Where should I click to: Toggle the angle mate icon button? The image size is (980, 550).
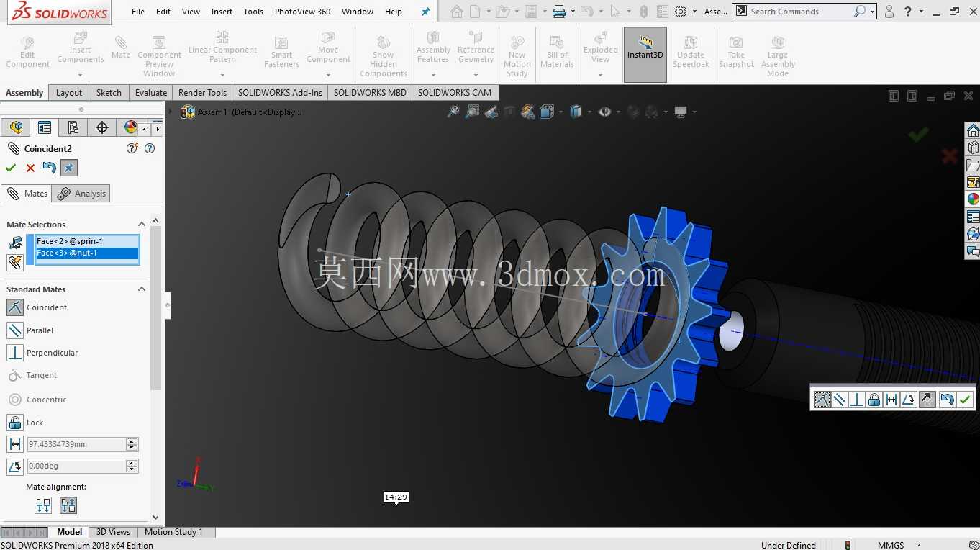coord(15,466)
